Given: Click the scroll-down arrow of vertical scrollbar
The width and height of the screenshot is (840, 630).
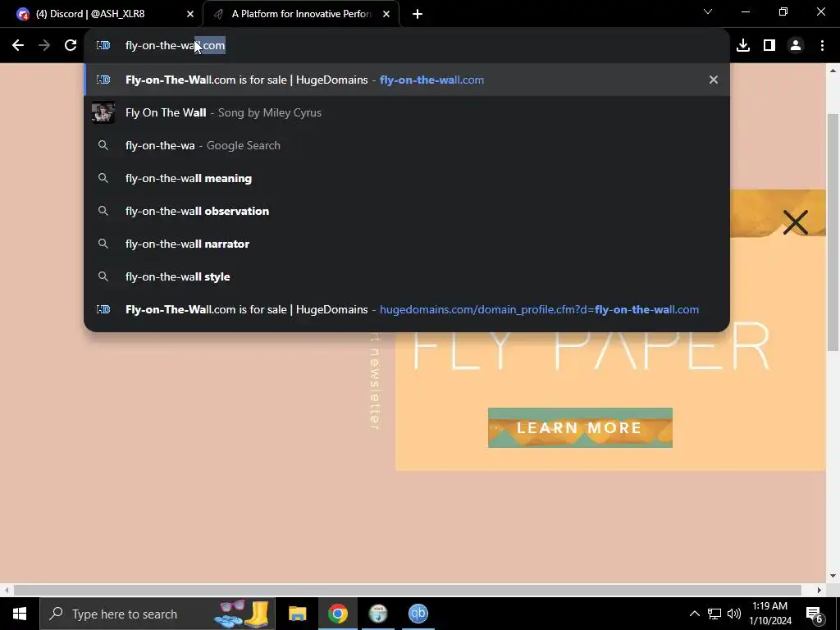Looking at the screenshot, I should pyautogui.click(x=833, y=577).
